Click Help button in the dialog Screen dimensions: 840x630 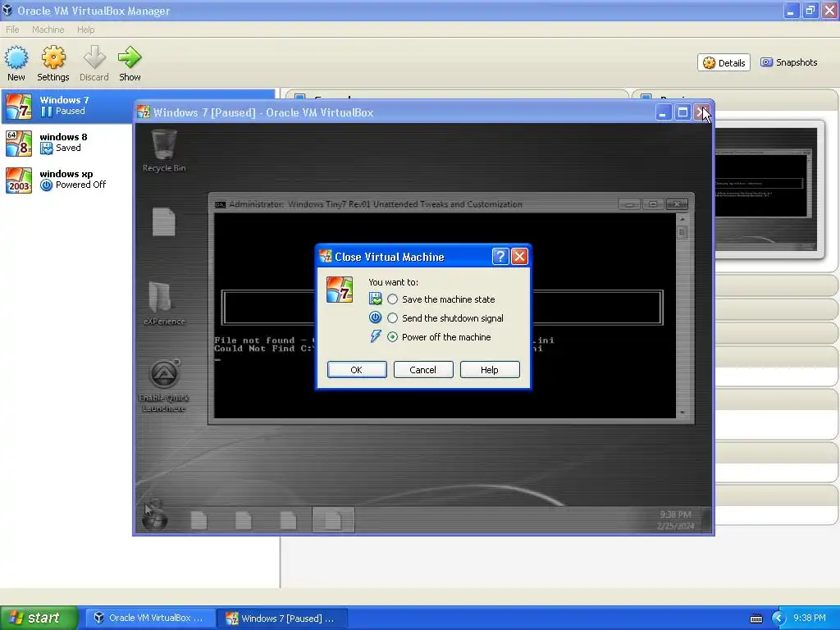click(490, 370)
